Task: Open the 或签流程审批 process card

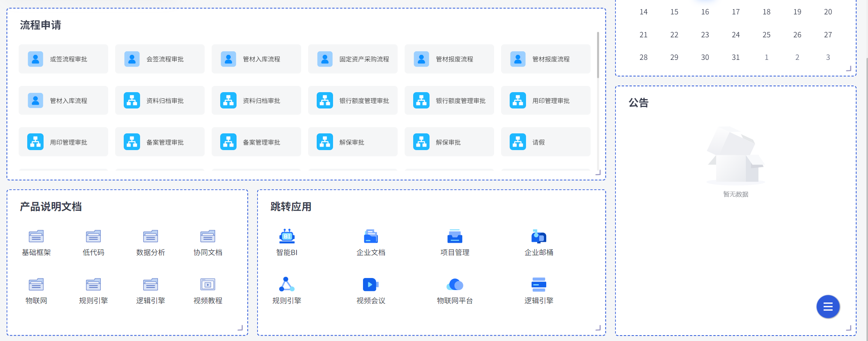Action: pos(63,59)
